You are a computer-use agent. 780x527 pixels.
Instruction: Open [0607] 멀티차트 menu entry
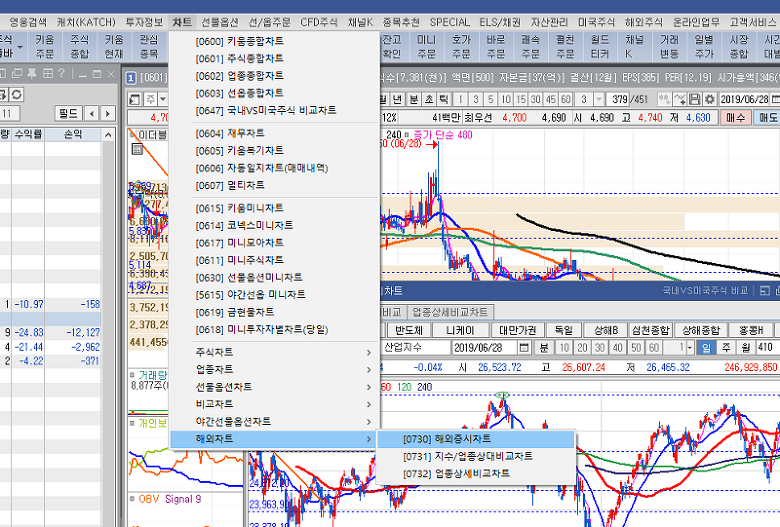pyautogui.click(x=275, y=186)
